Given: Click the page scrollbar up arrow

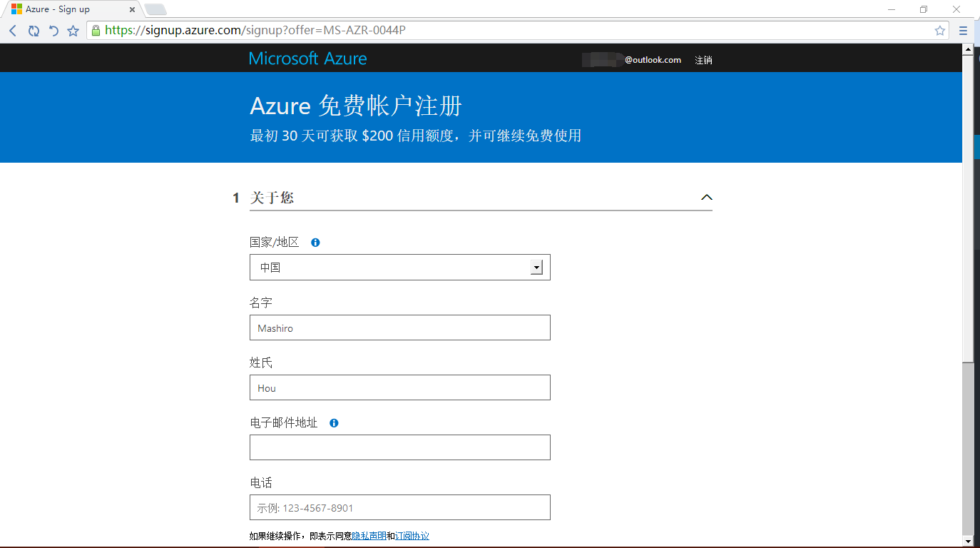Looking at the screenshot, I should pyautogui.click(x=968, y=49).
